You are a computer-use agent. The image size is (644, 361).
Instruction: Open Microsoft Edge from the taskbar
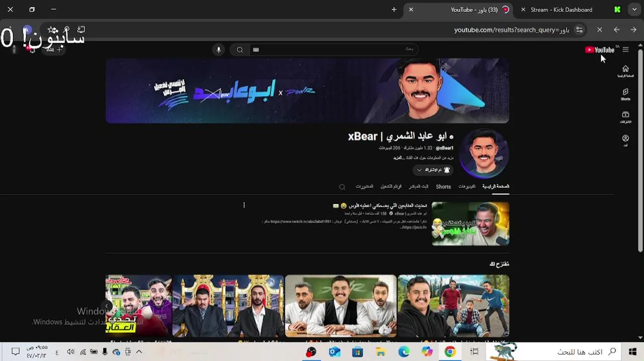404,352
